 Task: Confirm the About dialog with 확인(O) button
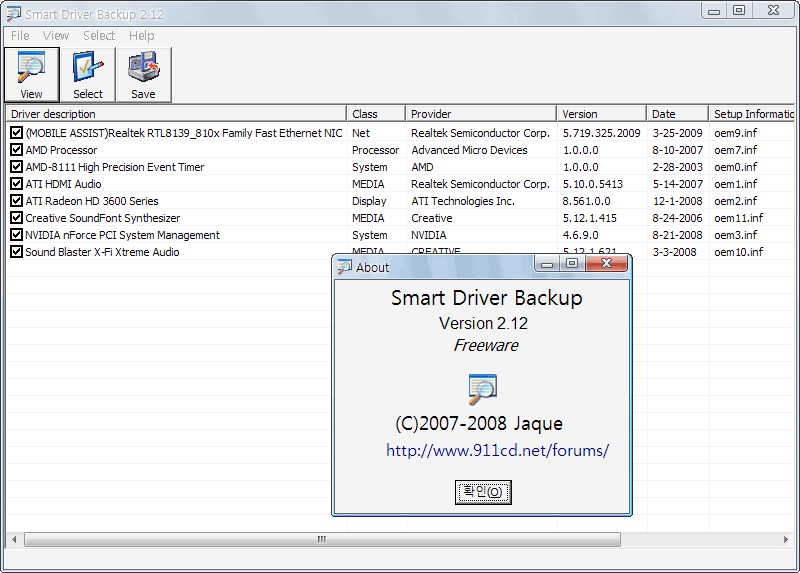(483, 492)
